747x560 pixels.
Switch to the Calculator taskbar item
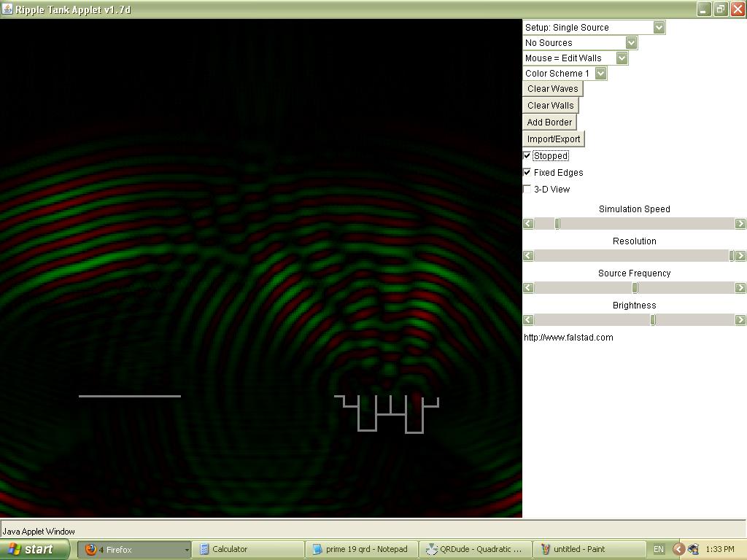coord(248,550)
